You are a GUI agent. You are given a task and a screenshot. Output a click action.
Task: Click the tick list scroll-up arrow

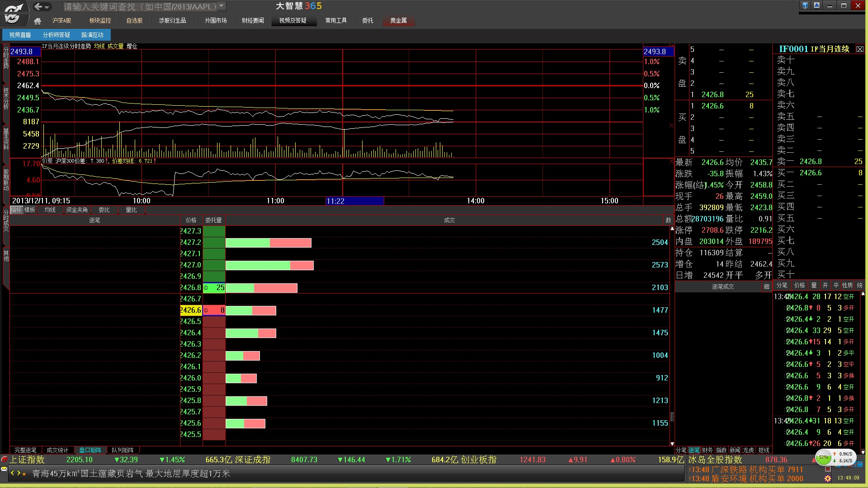(x=863, y=294)
